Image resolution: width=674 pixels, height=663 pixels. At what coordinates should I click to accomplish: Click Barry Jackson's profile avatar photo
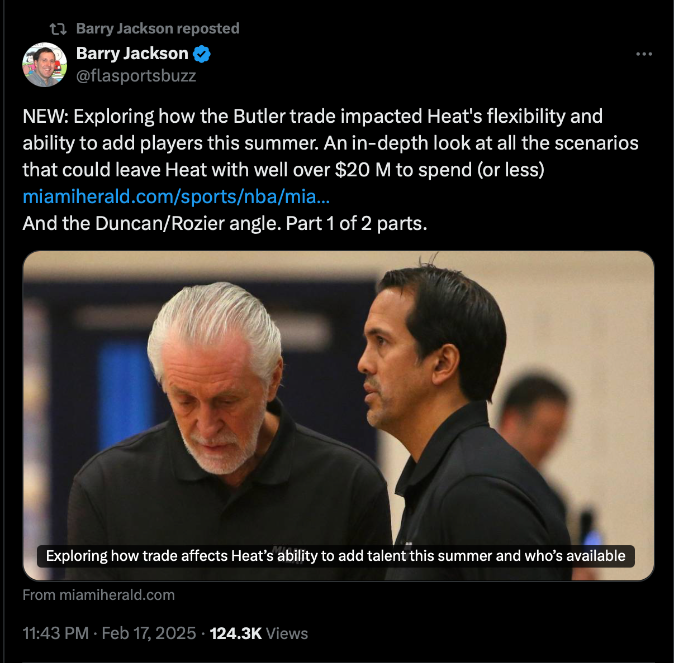pyautogui.click(x=45, y=65)
